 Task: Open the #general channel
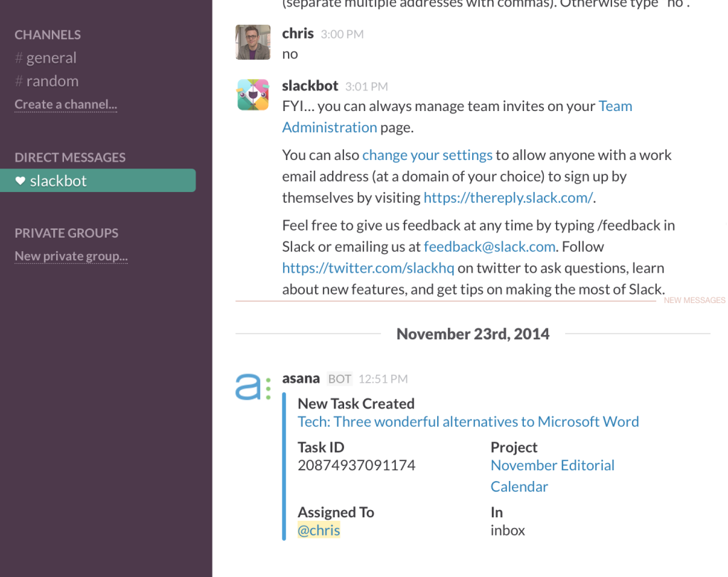45,58
